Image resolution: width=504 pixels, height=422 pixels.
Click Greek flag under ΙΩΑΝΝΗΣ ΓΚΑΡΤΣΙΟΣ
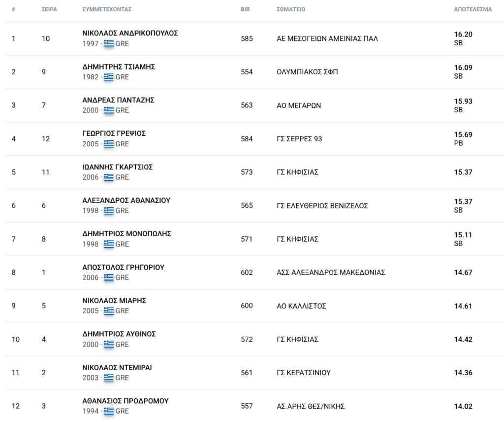click(x=109, y=177)
